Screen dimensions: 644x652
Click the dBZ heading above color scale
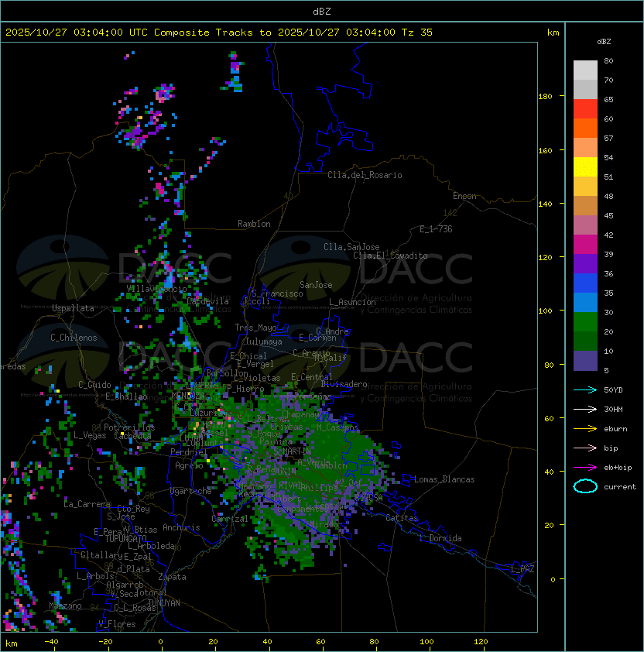tap(604, 42)
